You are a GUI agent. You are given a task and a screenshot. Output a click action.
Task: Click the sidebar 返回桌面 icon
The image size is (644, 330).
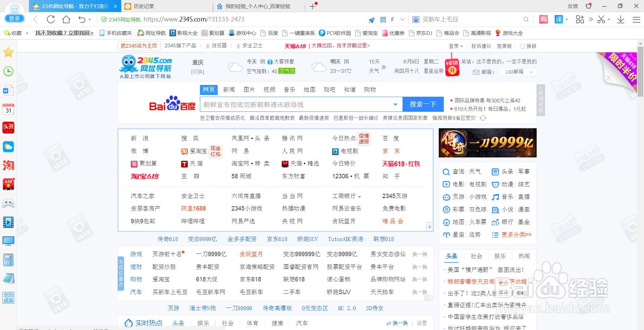(x=8, y=298)
